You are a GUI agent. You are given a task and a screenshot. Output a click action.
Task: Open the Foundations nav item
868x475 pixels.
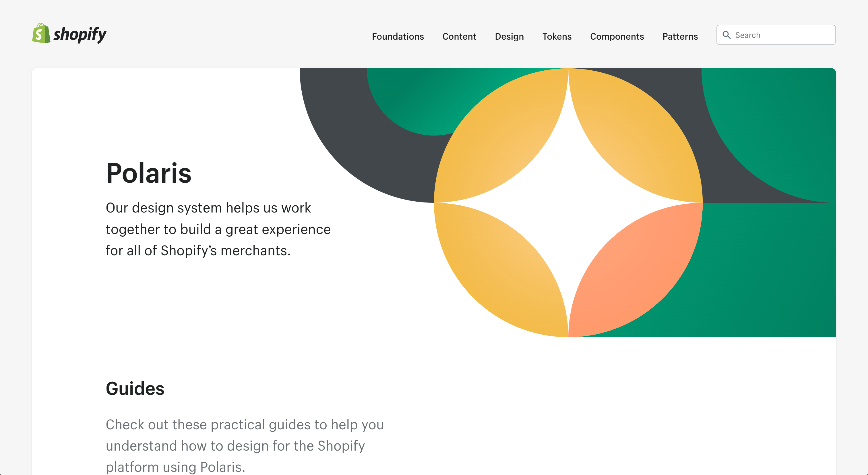point(398,36)
